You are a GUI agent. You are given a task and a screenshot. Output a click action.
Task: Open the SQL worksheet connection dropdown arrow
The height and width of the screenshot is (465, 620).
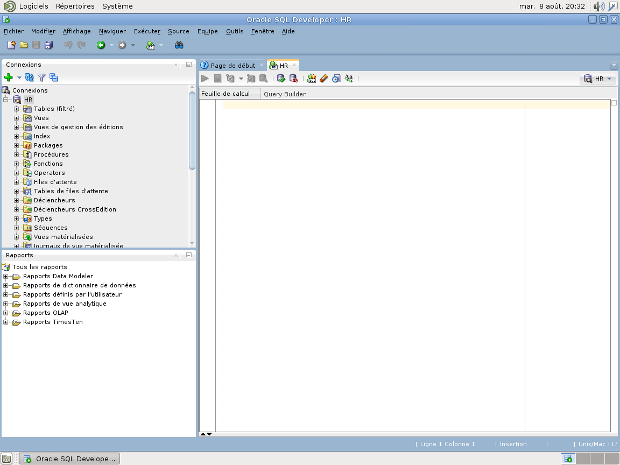[161, 45]
